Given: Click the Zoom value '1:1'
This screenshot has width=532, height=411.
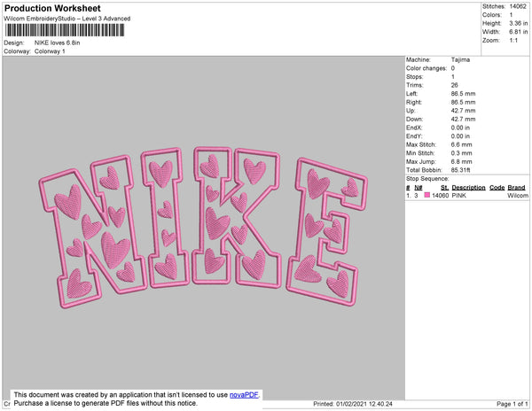Looking at the screenshot, I should [513, 41].
